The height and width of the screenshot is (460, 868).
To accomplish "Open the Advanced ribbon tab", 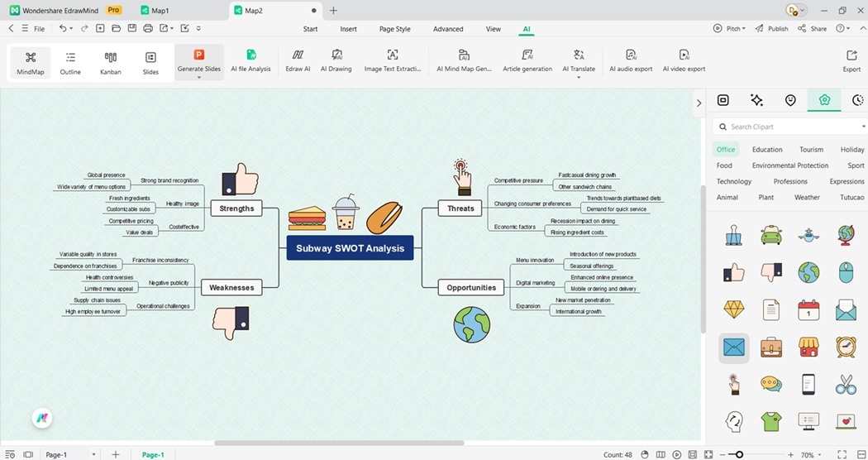I will pos(448,29).
